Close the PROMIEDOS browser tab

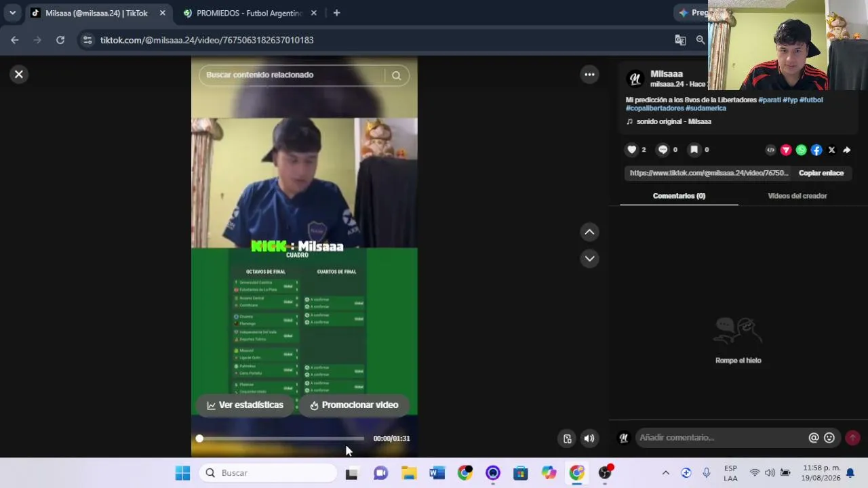click(313, 13)
